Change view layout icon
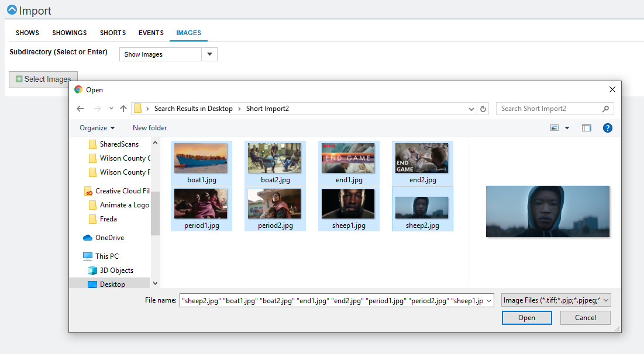The width and height of the screenshot is (644, 354). coord(555,128)
